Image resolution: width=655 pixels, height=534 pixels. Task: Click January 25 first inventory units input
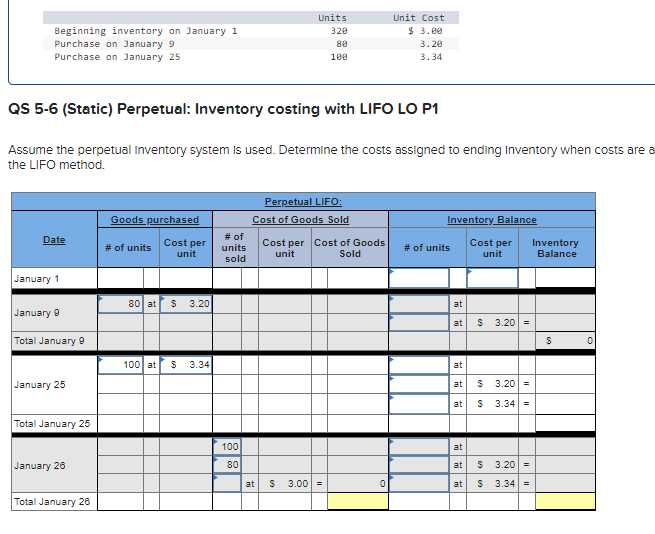pyautogui.click(x=419, y=365)
